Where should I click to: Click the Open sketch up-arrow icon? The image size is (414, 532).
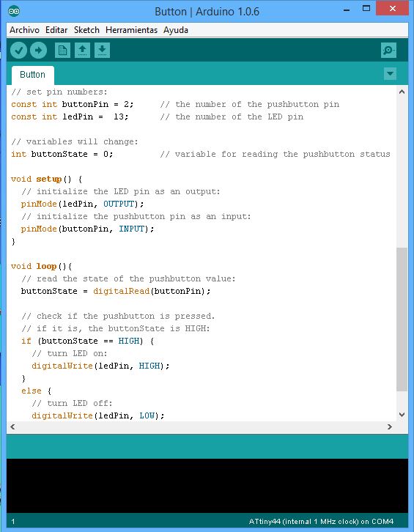pos(82,51)
